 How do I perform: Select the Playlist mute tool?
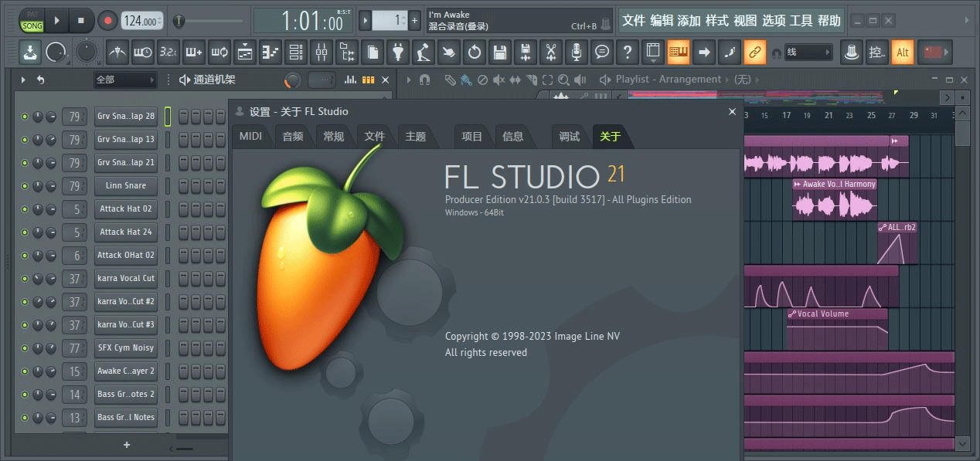point(499,80)
